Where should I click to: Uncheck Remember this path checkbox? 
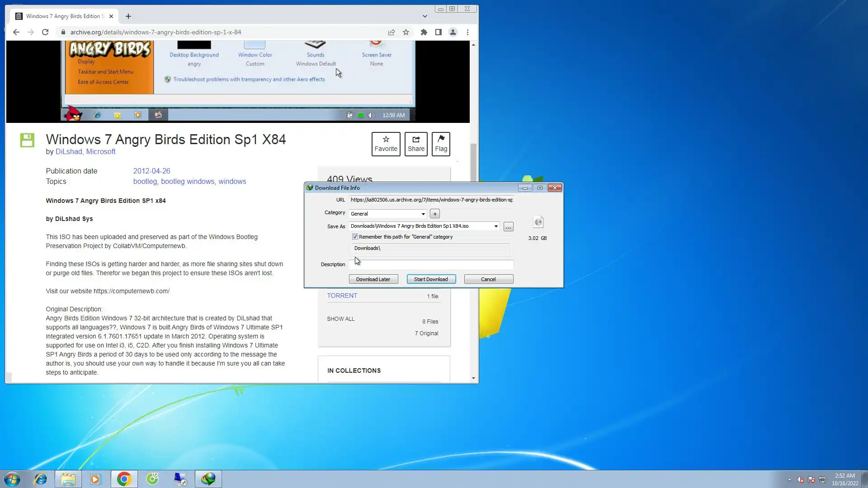point(355,237)
